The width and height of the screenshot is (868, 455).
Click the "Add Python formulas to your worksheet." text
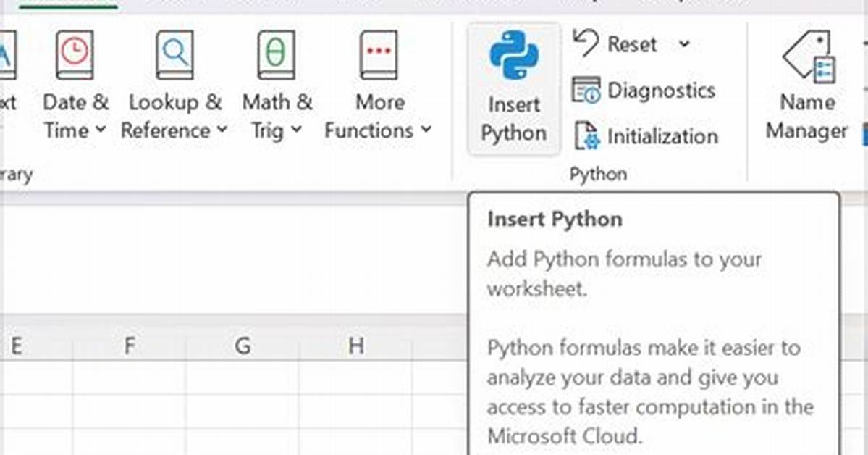click(x=624, y=274)
